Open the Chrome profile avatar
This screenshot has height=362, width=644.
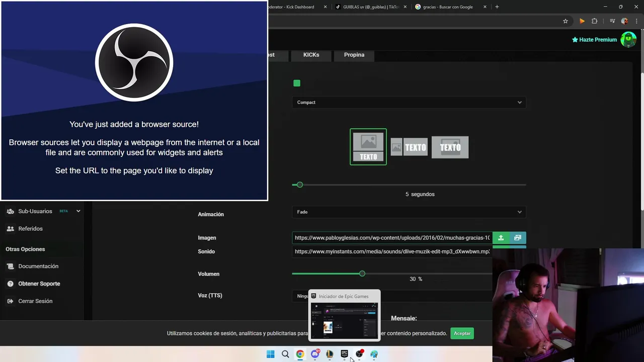pyautogui.click(x=624, y=21)
